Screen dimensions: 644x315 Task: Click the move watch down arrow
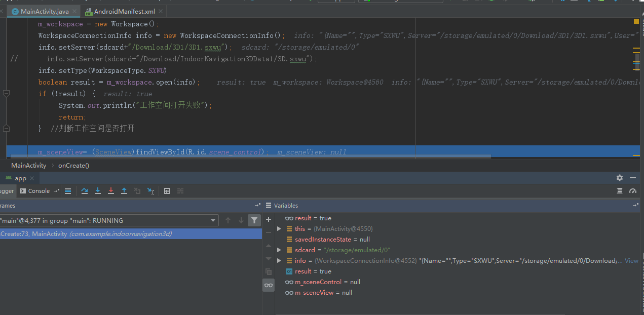tap(269, 259)
